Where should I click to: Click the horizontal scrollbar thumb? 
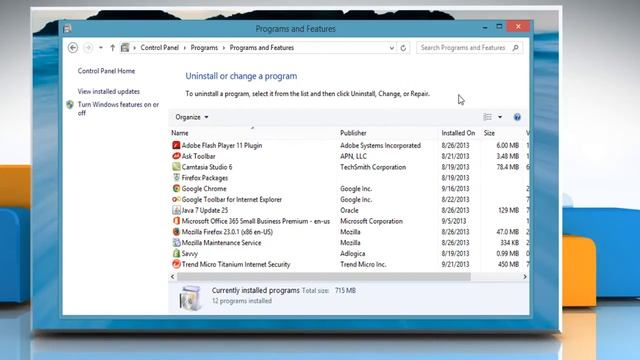click(x=324, y=277)
